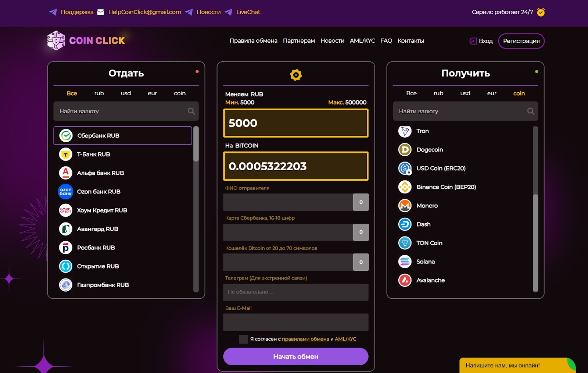
Task: Click the yellow gear icon above exchange form
Action: tap(296, 75)
